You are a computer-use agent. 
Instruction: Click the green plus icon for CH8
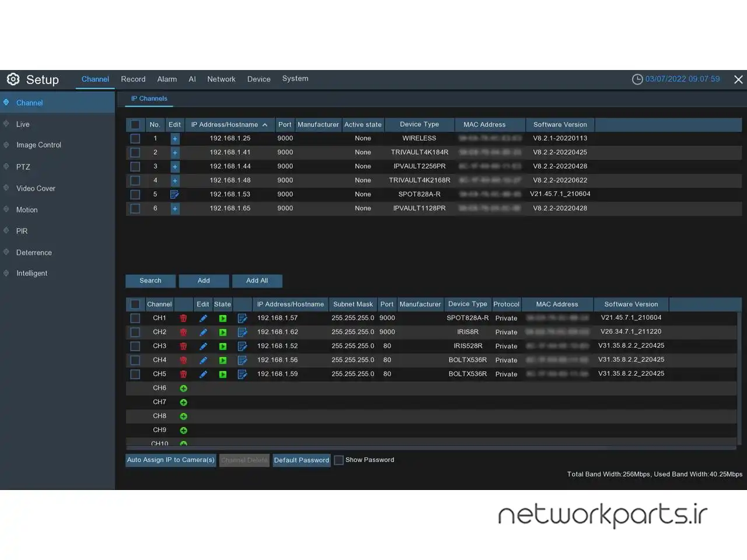point(183,416)
